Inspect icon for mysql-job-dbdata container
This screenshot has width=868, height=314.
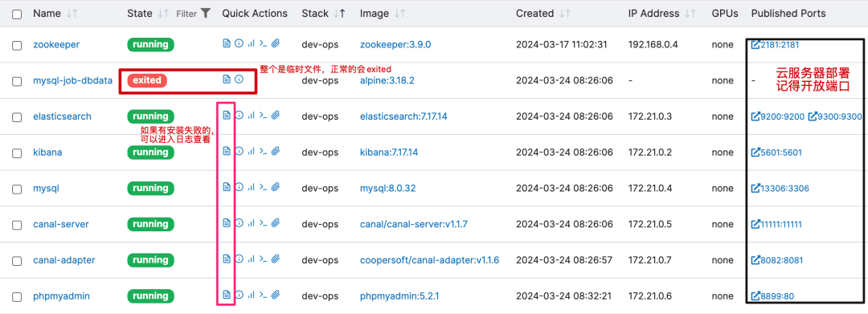tap(240, 79)
